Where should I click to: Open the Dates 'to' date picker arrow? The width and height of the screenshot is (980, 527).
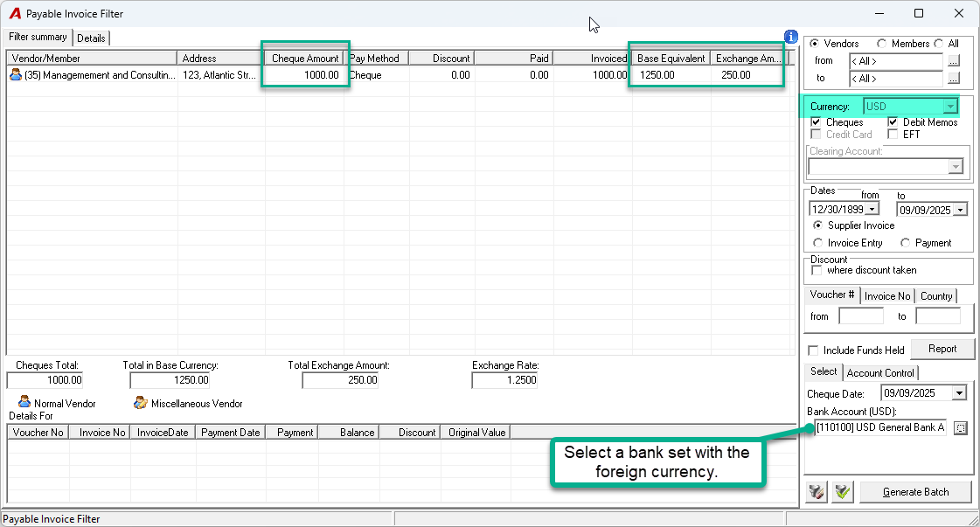pyautogui.click(x=961, y=210)
